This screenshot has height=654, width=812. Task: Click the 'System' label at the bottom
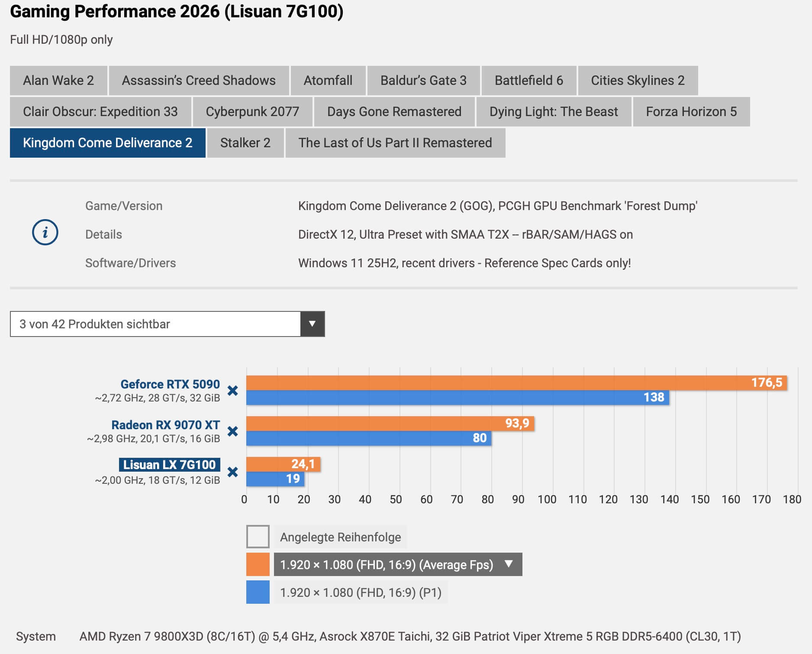36,636
